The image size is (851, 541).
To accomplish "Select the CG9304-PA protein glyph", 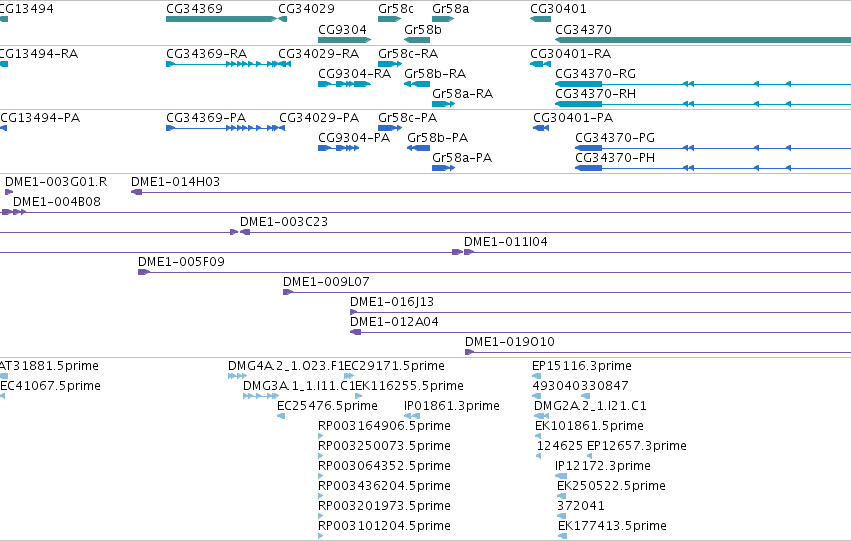I will click(x=339, y=148).
